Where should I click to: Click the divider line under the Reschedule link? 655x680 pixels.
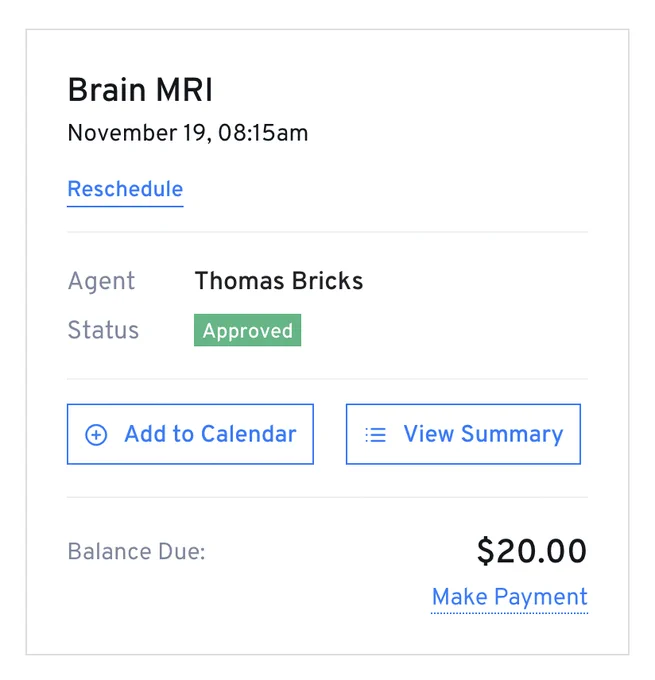tap(328, 232)
